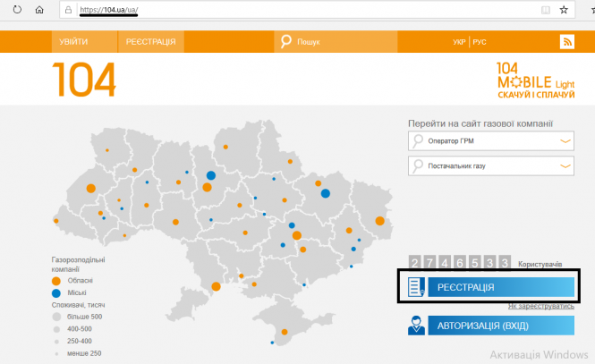Switch language to РУС
Image resolution: width=595 pixels, height=364 pixels.
click(x=480, y=42)
